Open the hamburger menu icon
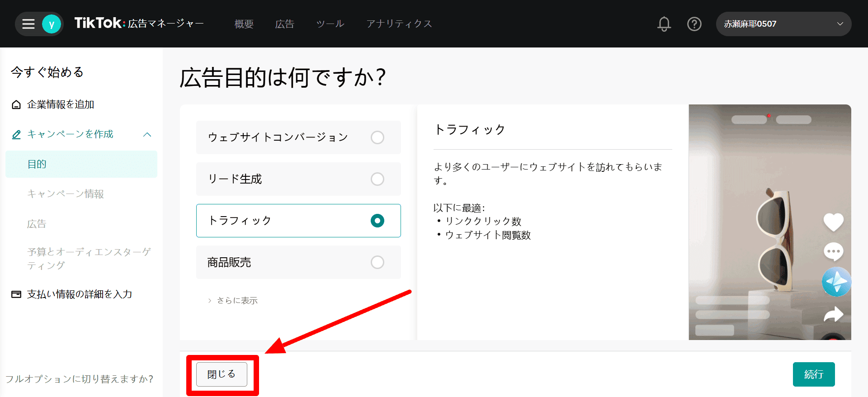Image resolution: width=868 pixels, height=397 pixels. pos(28,24)
